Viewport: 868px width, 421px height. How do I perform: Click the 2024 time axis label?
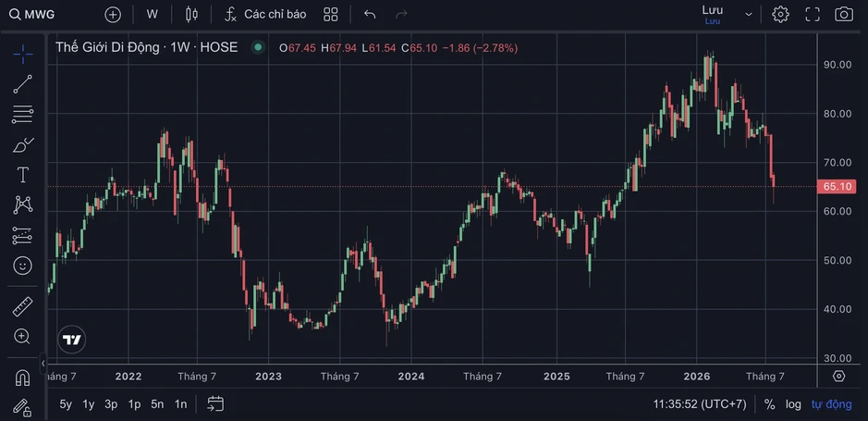pos(411,377)
